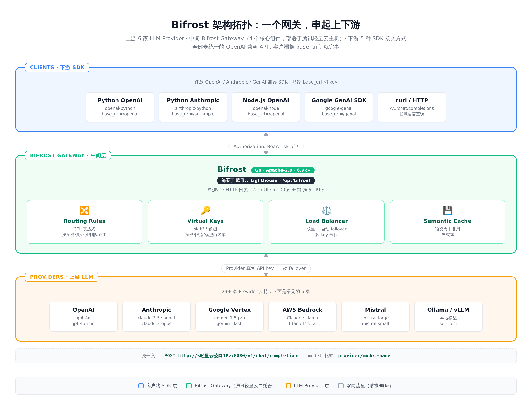Open the Node.js OpenAI client card
The width and height of the screenshot is (532, 413).
coord(266,107)
